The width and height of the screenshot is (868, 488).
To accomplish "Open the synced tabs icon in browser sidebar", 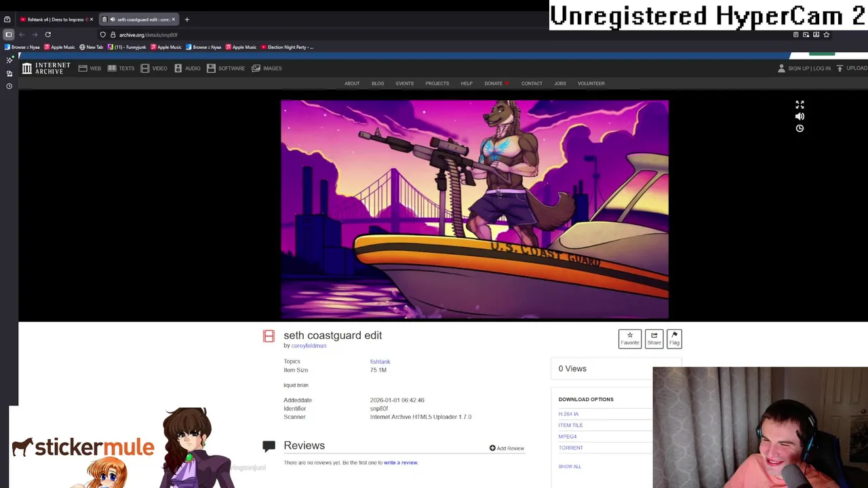I will 9,73.
